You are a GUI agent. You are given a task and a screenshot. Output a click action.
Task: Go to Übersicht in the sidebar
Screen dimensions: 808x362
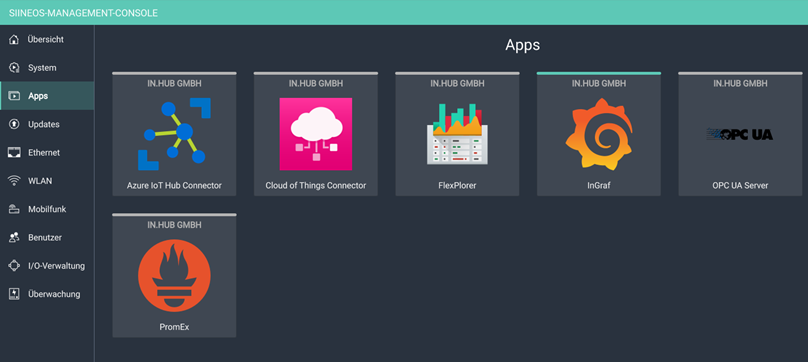pyautogui.click(x=47, y=39)
